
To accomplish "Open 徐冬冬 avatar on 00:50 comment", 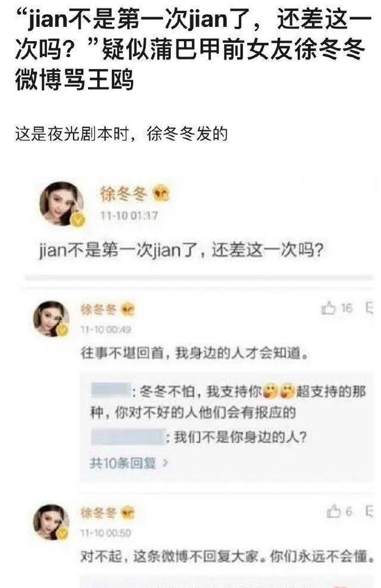I will [51, 522].
